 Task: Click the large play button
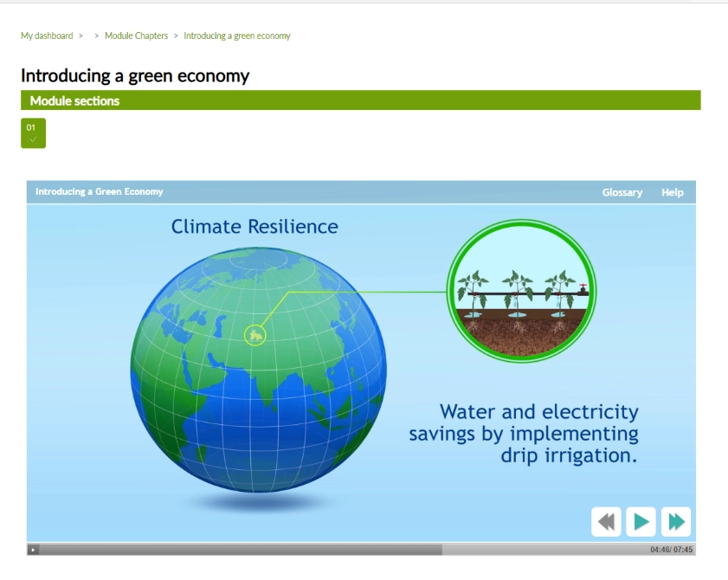(x=641, y=522)
